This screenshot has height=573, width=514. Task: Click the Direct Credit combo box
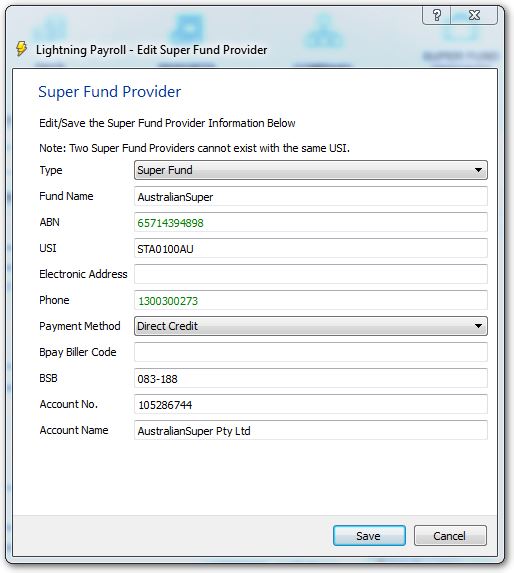(x=311, y=326)
